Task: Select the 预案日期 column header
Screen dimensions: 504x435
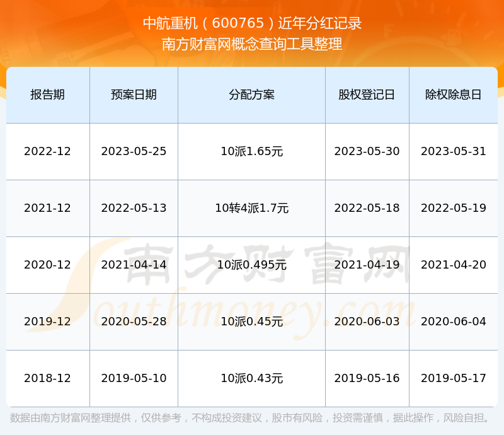Action: (134, 95)
